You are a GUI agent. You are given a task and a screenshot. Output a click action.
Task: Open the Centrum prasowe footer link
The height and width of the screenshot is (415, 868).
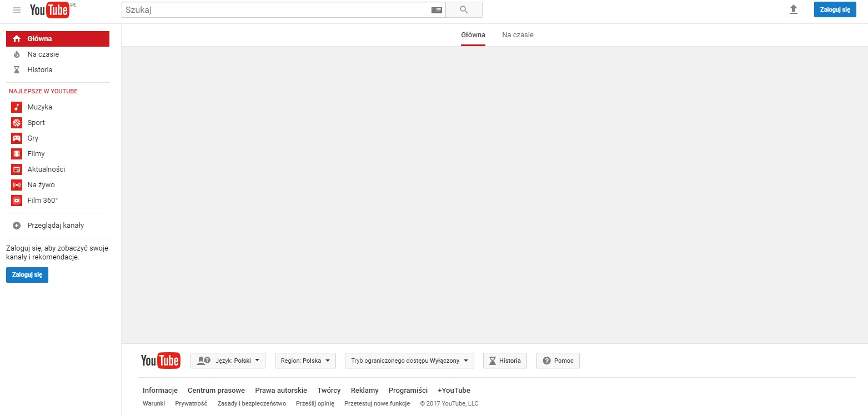tap(216, 390)
